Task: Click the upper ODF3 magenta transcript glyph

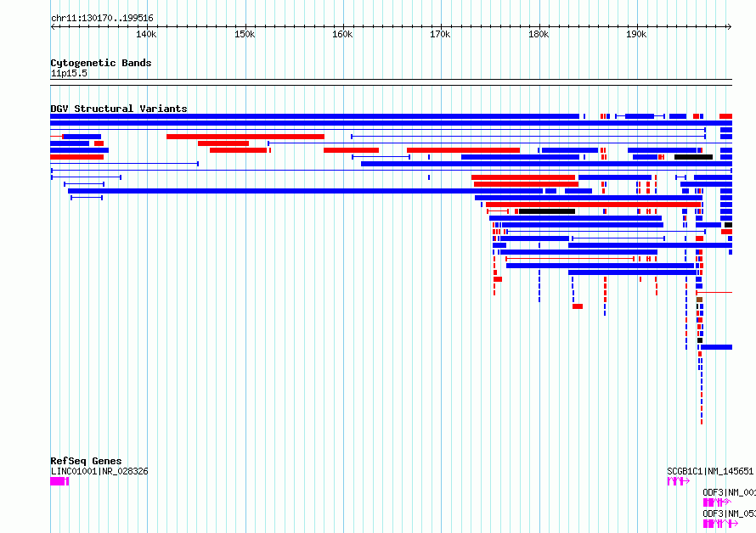Action: pyautogui.click(x=717, y=502)
